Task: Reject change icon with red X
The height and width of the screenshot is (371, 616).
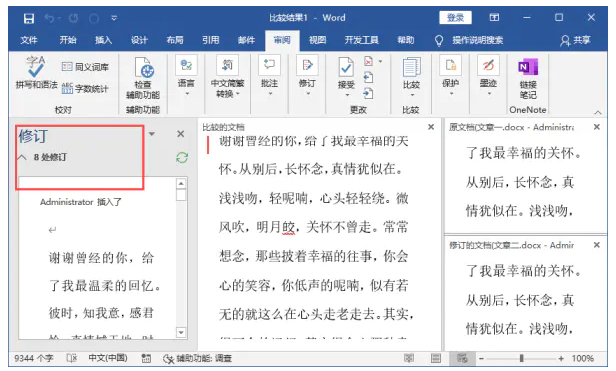Action: (x=368, y=62)
